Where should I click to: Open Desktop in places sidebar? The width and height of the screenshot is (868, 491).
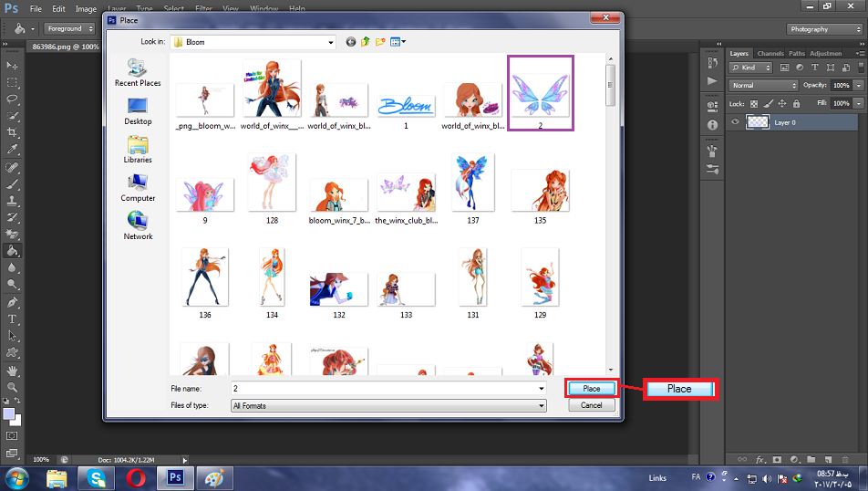point(138,111)
